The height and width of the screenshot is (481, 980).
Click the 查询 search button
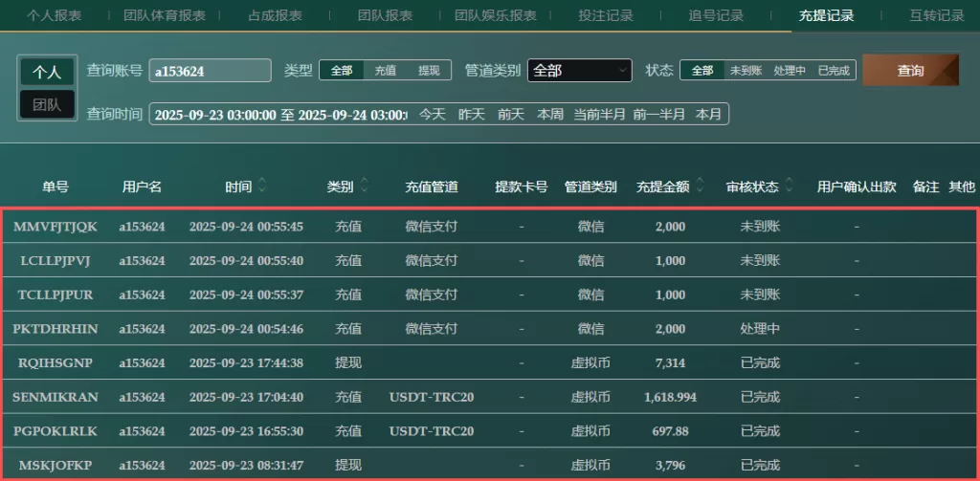point(910,71)
